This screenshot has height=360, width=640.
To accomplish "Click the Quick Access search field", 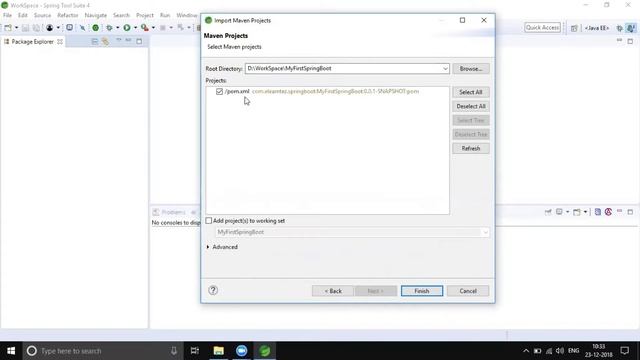I will pyautogui.click(x=542, y=28).
